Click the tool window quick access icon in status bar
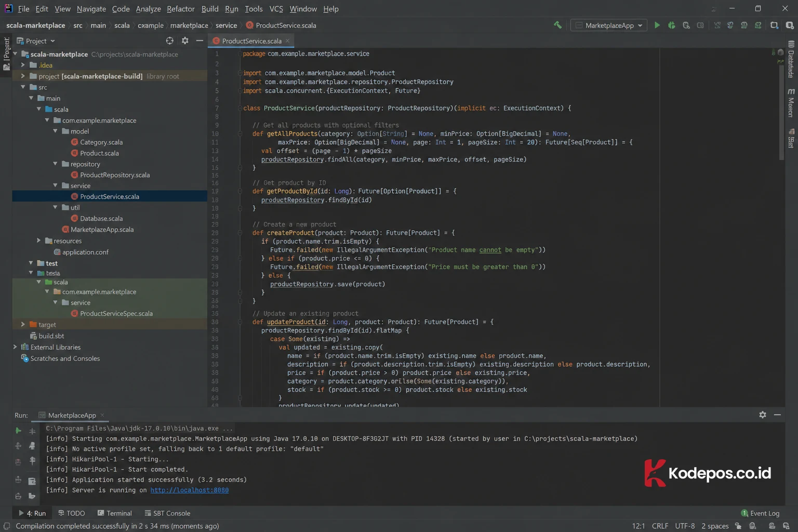The height and width of the screenshot is (532, 798). click(x=7, y=526)
